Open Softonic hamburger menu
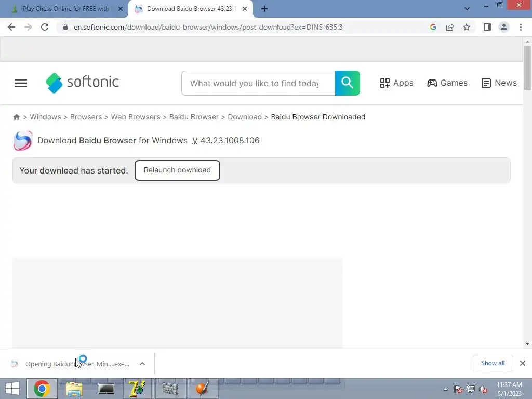The height and width of the screenshot is (399, 532). tap(21, 83)
